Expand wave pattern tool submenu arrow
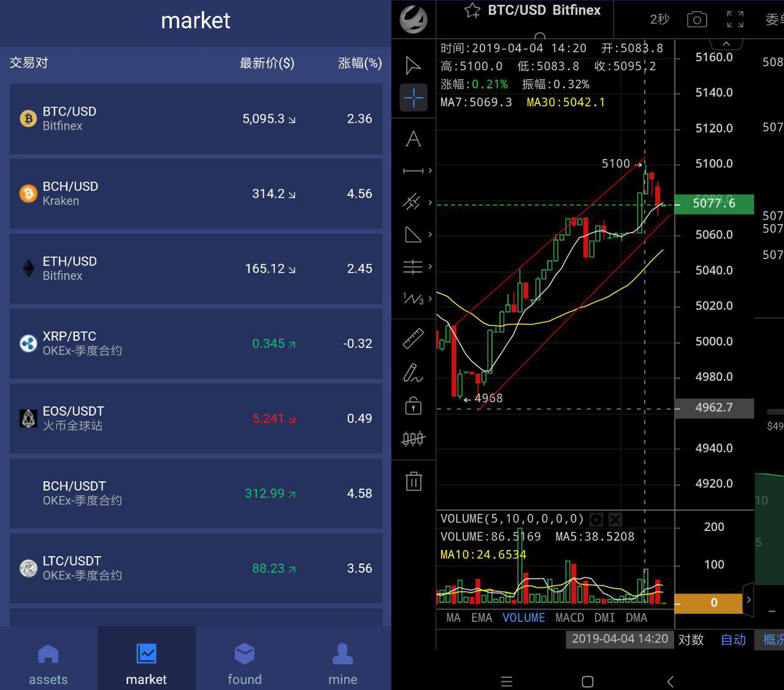The width and height of the screenshot is (784, 690). (x=430, y=298)
